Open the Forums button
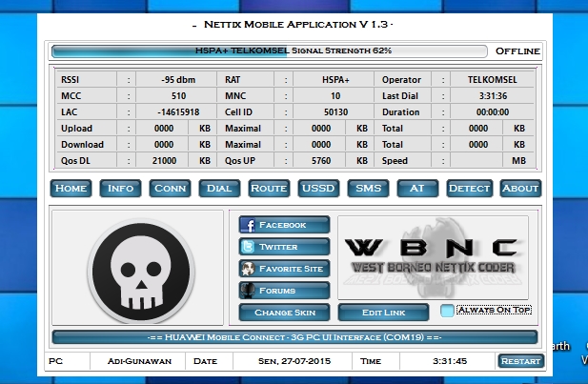This screenshot has height=384, width=588. (284, 291)
